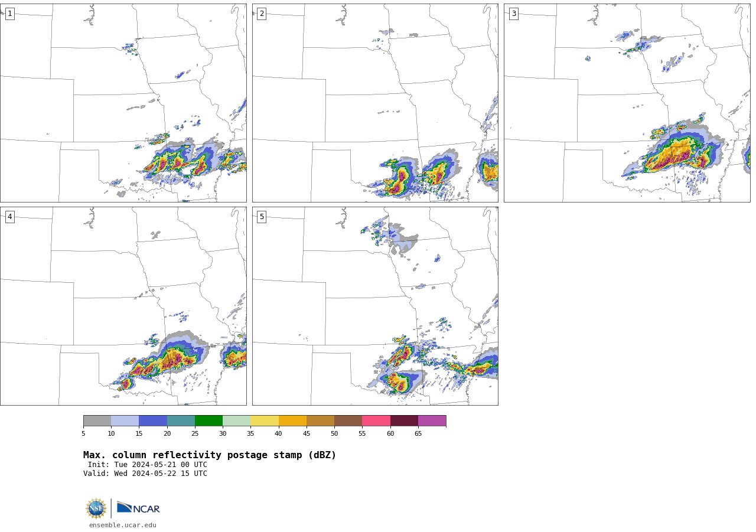Click the colorbar tick label 25
This screenshot has width=756, height=532.
pos(195,433)
